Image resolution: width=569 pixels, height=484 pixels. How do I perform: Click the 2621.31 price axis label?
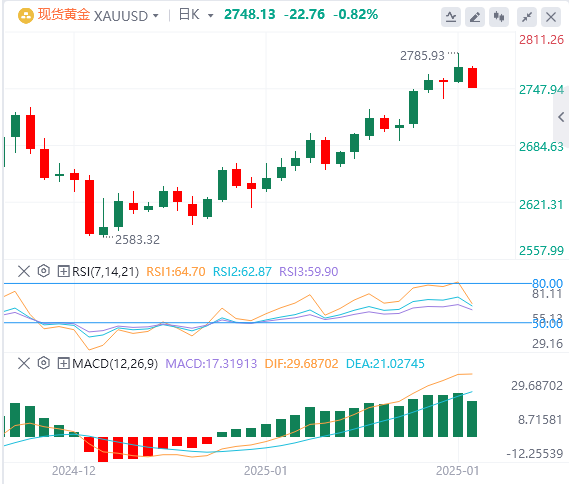point(541,205)
